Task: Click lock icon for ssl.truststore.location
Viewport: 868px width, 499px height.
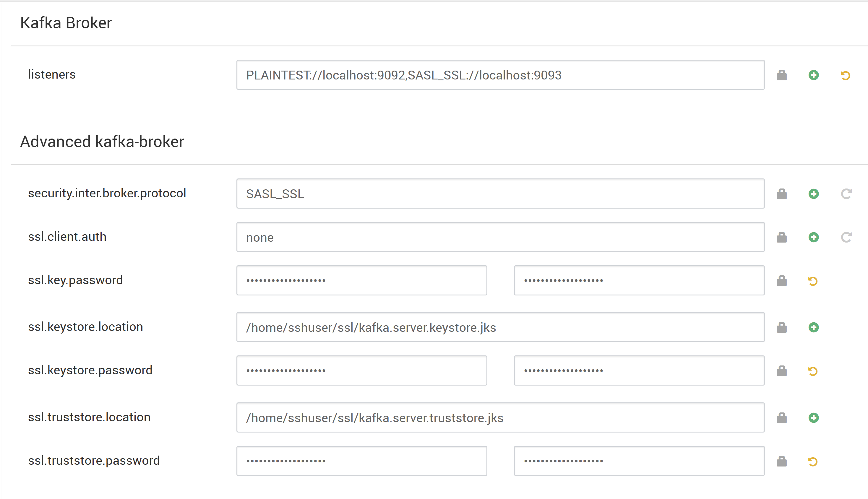Action: [x=782, y=418]
